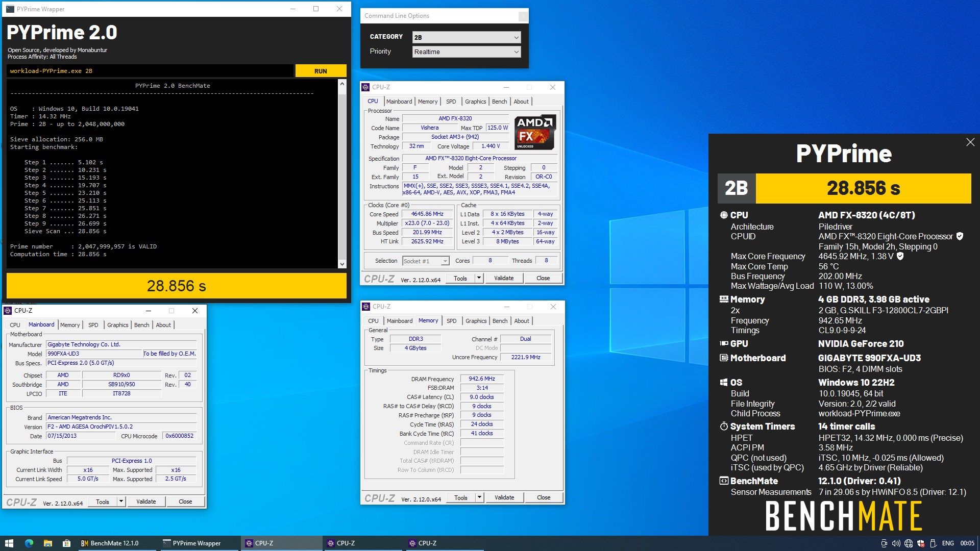Viewport: 980px width, 551px height.
Task: Click the yellow 28.856 s result bar in PYPrime Wrapper
Action: [x=177, y=286]
